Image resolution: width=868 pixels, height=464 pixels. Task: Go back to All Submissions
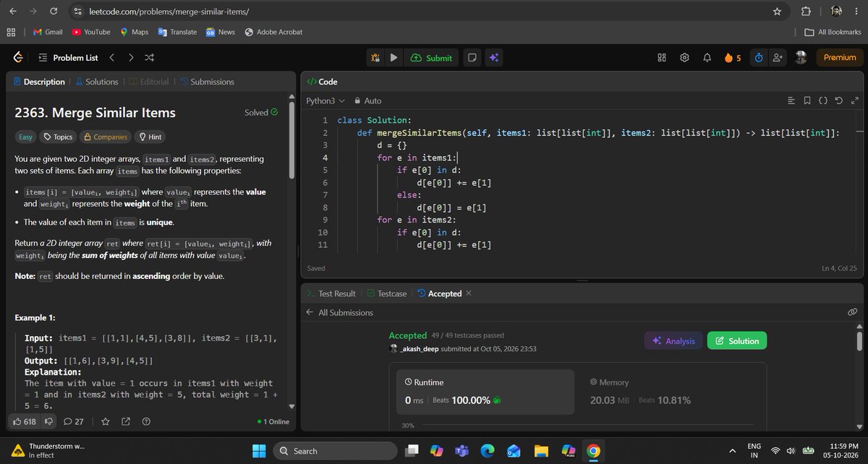pos(339,312)
